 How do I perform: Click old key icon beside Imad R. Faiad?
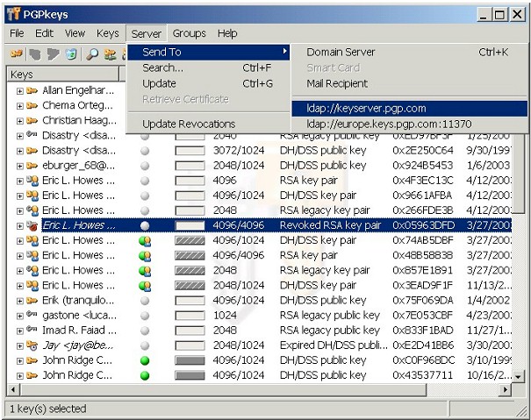coord(32,330)
